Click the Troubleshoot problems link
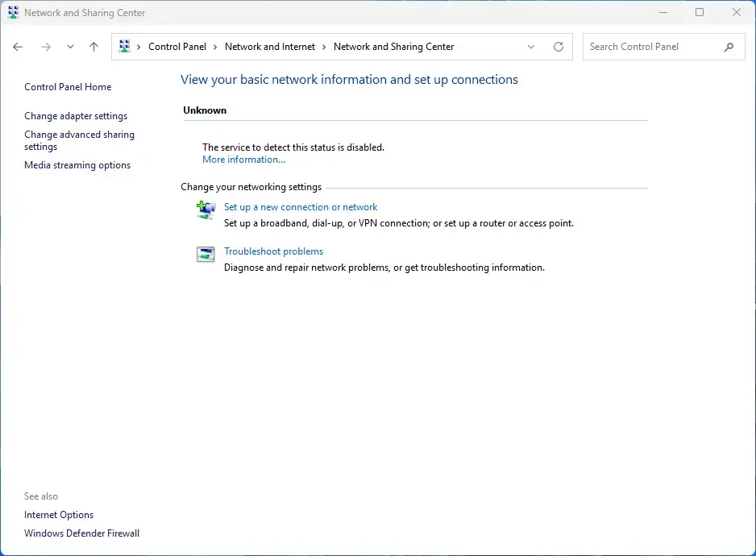The image size is (756, 556). coord(273,251)
